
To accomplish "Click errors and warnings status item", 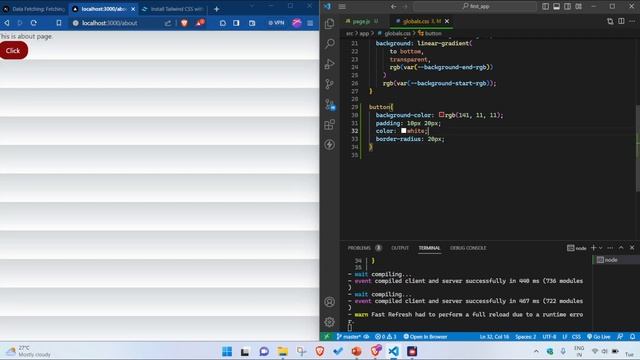I will 386,337.
